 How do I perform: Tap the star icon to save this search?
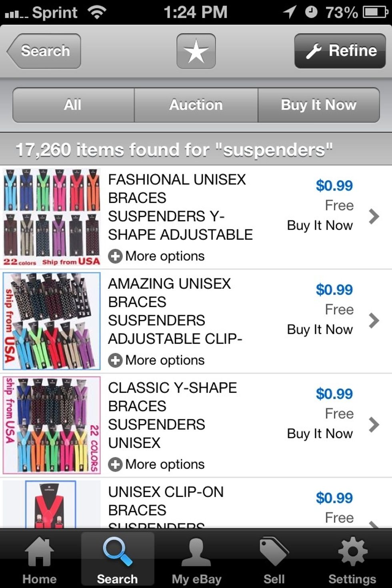196,51
